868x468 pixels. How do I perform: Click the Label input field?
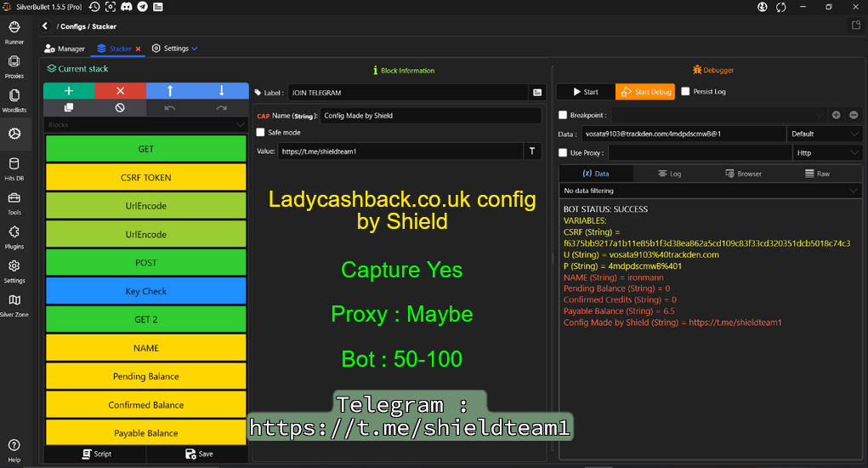pyautogui.click(x=408, y=93)
